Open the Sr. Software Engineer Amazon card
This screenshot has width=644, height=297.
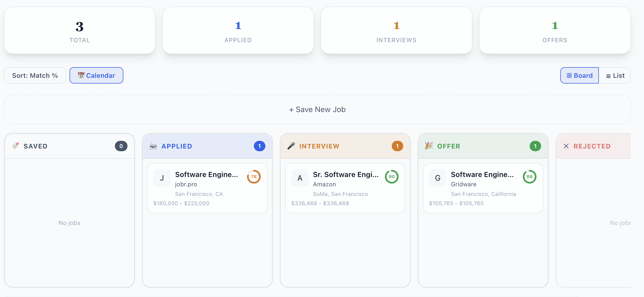tap(345, 175)
